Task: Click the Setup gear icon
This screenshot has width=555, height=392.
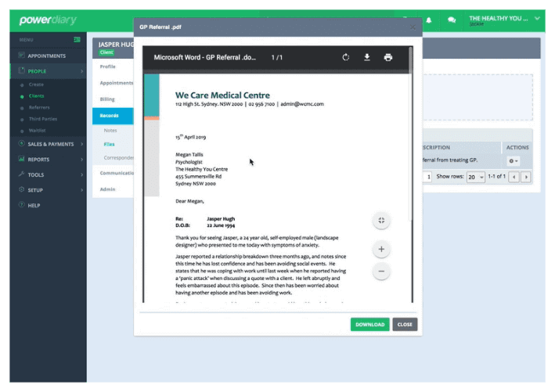Action: pos(22,189)
